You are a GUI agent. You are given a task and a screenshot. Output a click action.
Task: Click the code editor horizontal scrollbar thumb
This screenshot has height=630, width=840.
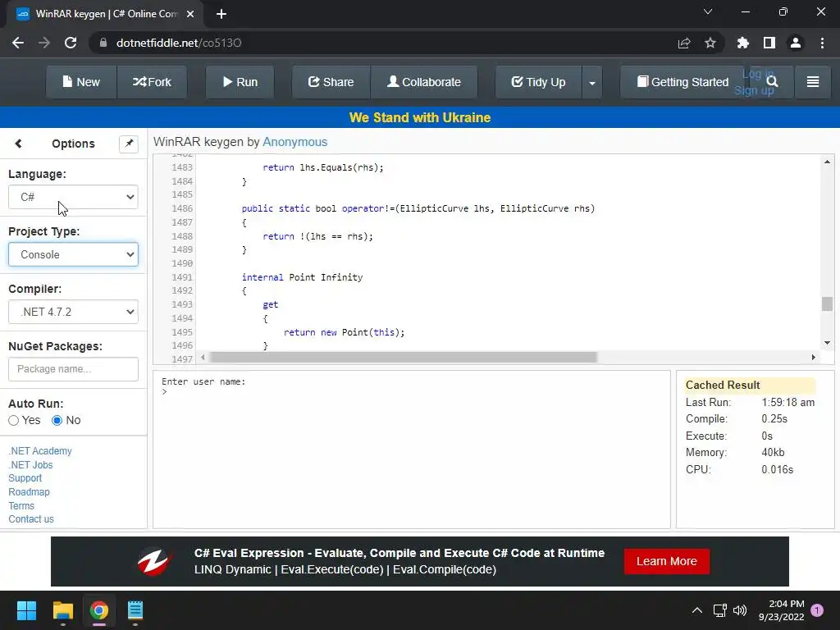(x=404, y=358)
